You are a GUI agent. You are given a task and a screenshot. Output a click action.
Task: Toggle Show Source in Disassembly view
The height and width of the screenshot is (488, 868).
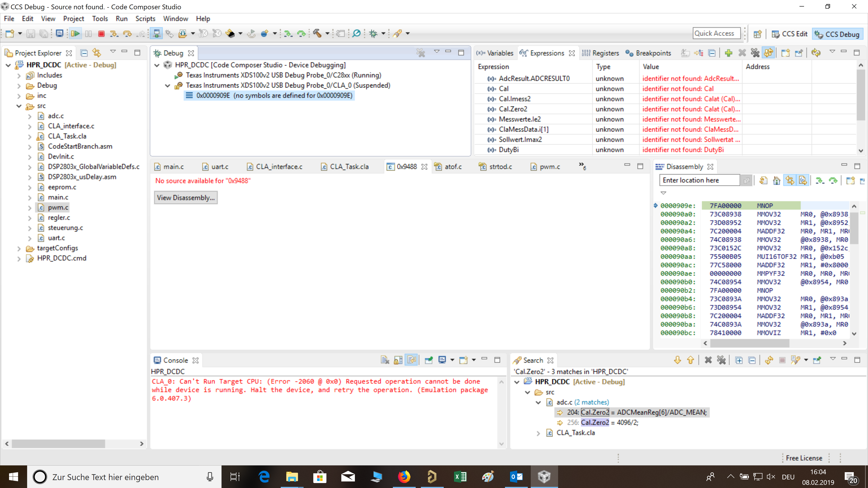click(803, 181)
